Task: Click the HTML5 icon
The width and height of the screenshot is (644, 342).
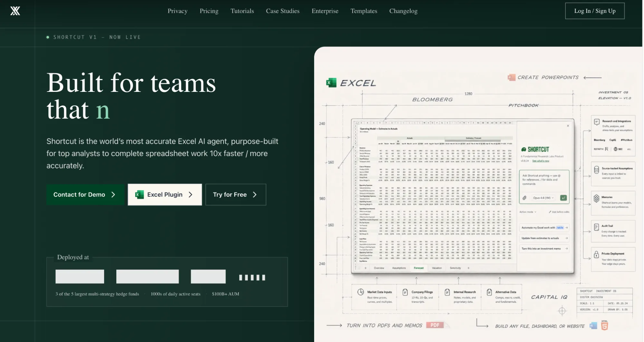Action: click(x=604, y=326)
